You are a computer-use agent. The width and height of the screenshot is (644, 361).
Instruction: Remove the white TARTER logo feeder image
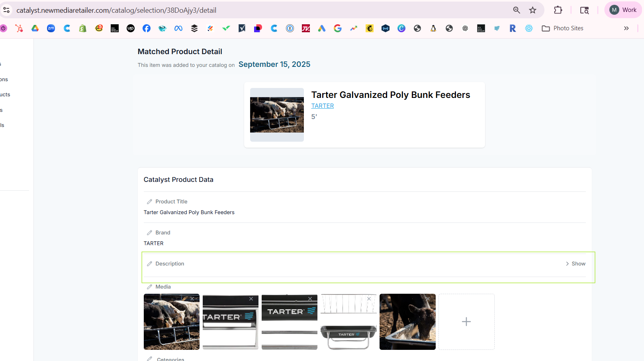(x=251, y=299)
